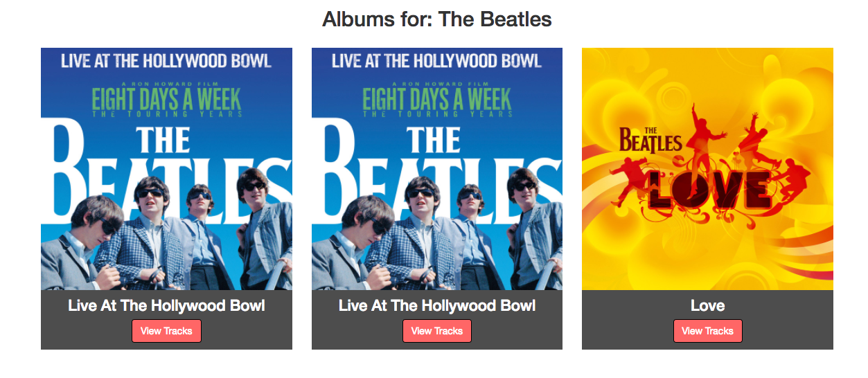The width and height of the screenshot is (868, 378).
Task: Click the Love album title text
Action: [707, 305]
